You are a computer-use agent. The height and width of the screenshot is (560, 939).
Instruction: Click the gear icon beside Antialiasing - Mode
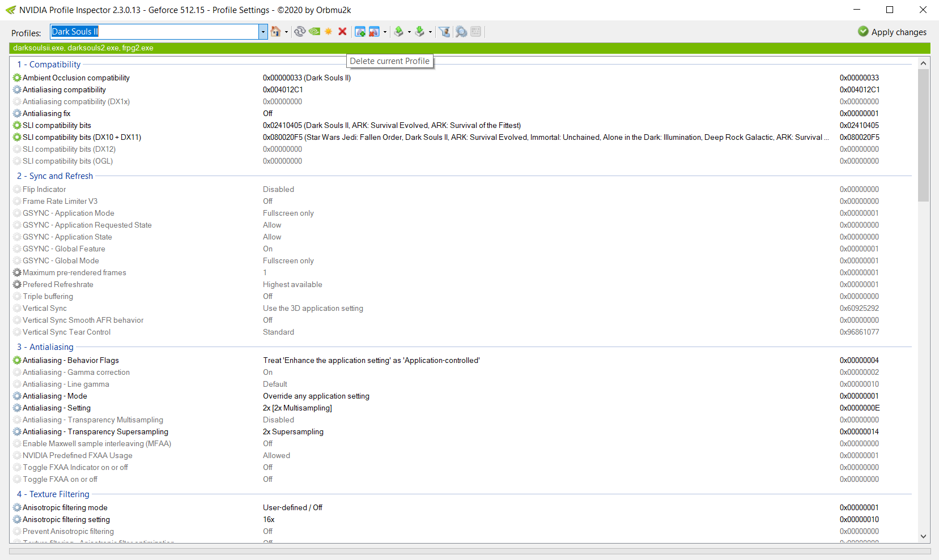[17, 396]
